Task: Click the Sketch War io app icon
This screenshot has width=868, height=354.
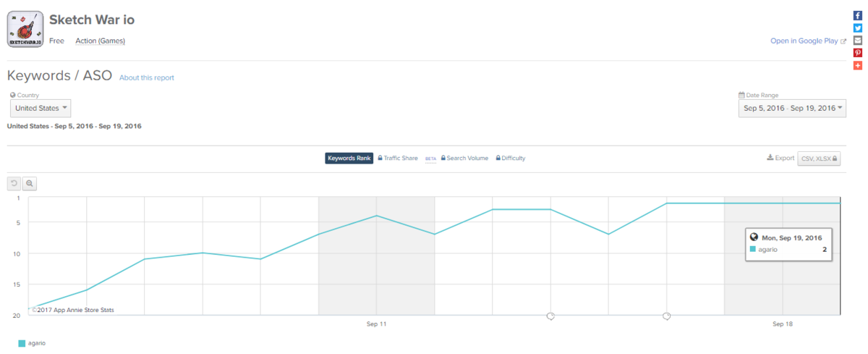Action: coord(25,30)
